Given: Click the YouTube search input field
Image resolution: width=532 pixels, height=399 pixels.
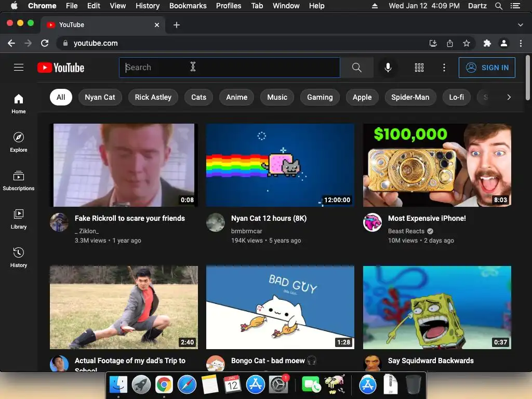Looking at the screenshot, I should pos(229,68).
